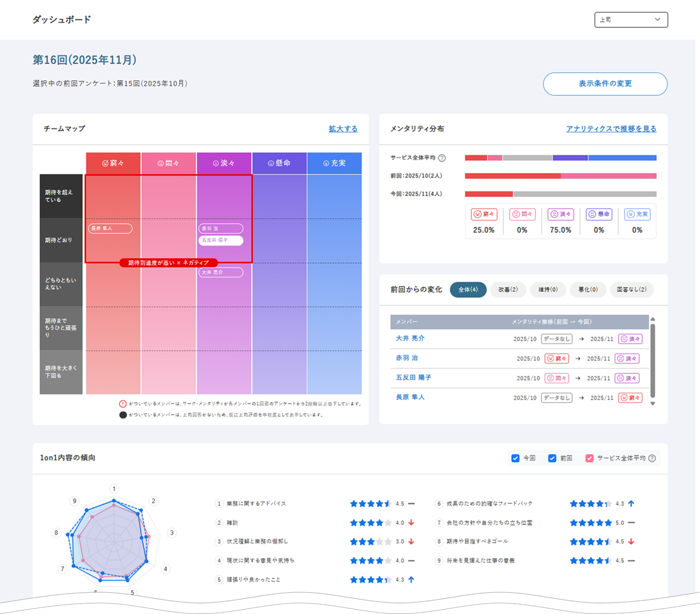
Task: Switch to the 回答なし(2) tab
Action: pos(632,290)
